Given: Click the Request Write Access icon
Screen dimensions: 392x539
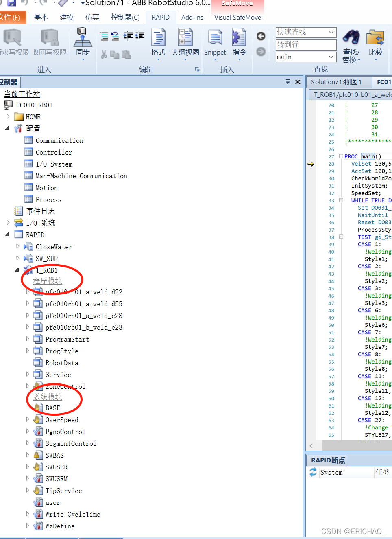Looking at the screenshot, I should tap(12, 37).
